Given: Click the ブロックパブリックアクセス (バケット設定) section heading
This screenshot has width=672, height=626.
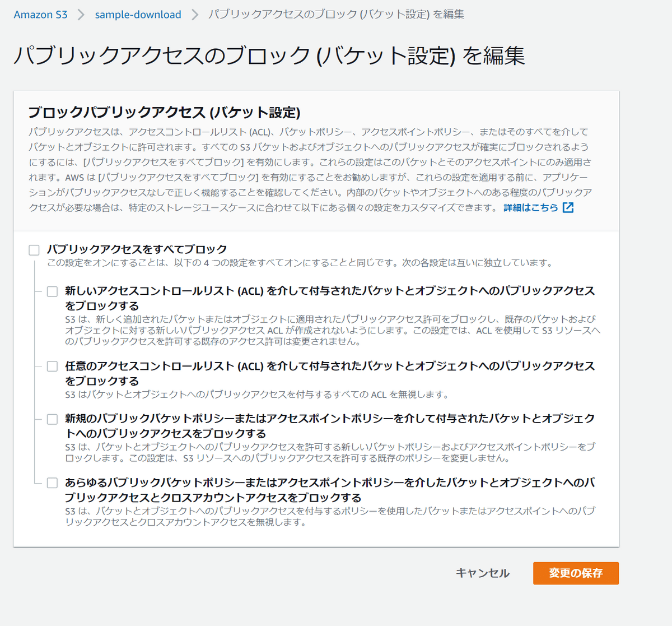Looking at the screenshot, I should point(164,112).
